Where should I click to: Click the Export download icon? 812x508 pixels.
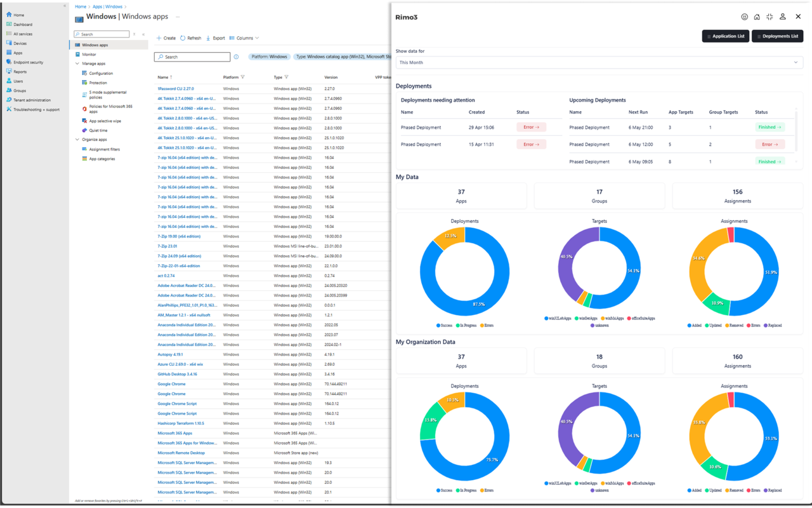(208, 38)
